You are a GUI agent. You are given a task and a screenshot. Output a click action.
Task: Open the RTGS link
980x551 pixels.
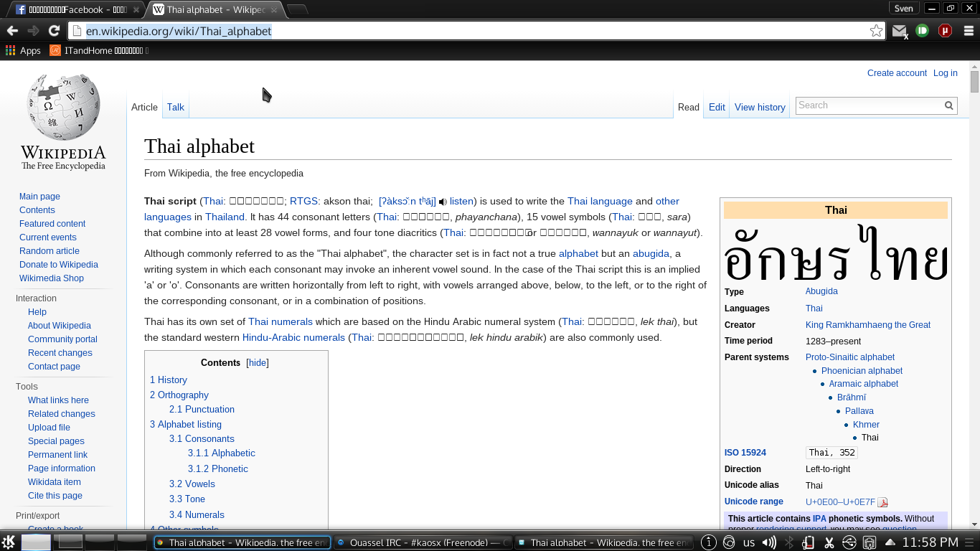(303, 202)
